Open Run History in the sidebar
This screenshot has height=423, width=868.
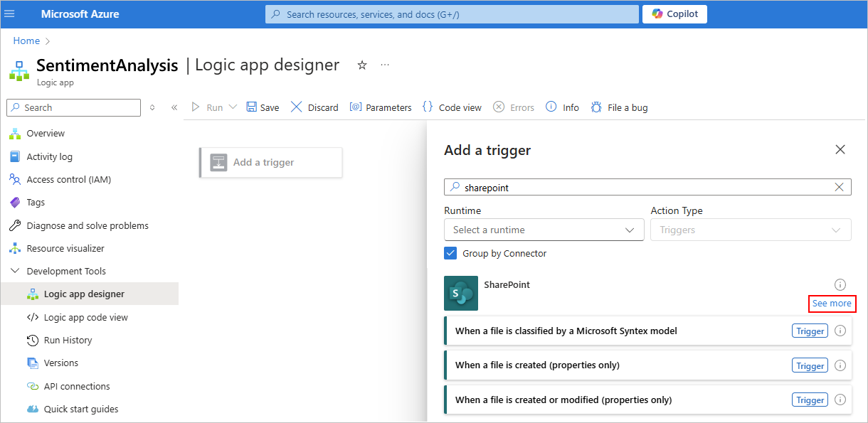pyautogui.click(x=68, y=340)
